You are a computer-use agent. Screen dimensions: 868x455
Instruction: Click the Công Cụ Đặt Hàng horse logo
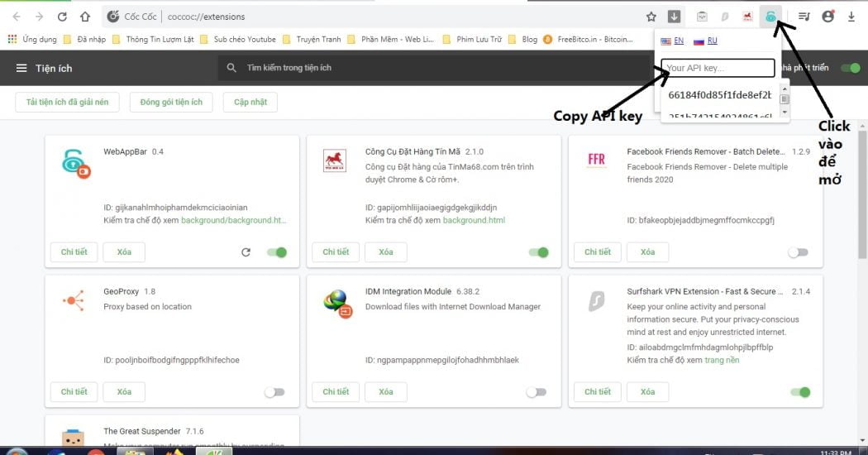pos(334,160)
